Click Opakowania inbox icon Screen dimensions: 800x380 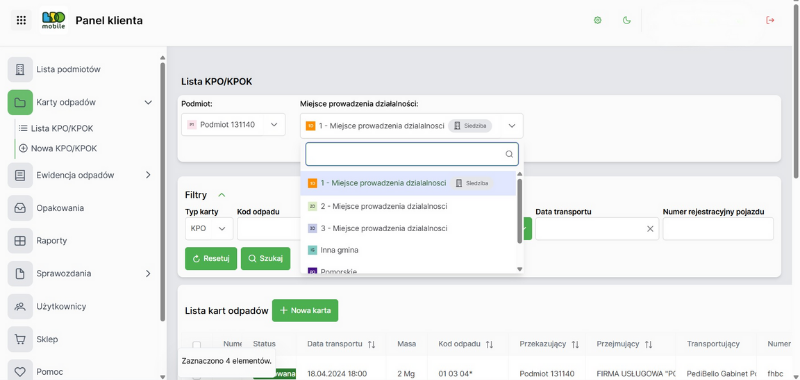tap(20, 208)
